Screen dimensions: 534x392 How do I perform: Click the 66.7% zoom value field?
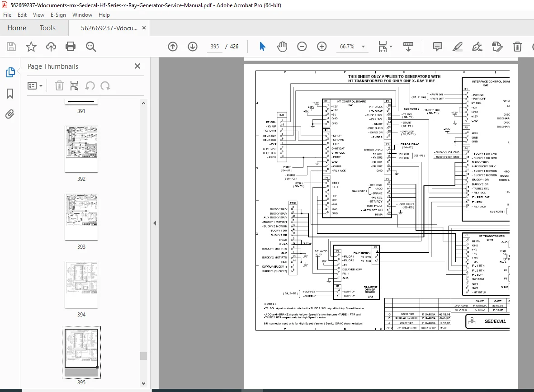[347, 47]
